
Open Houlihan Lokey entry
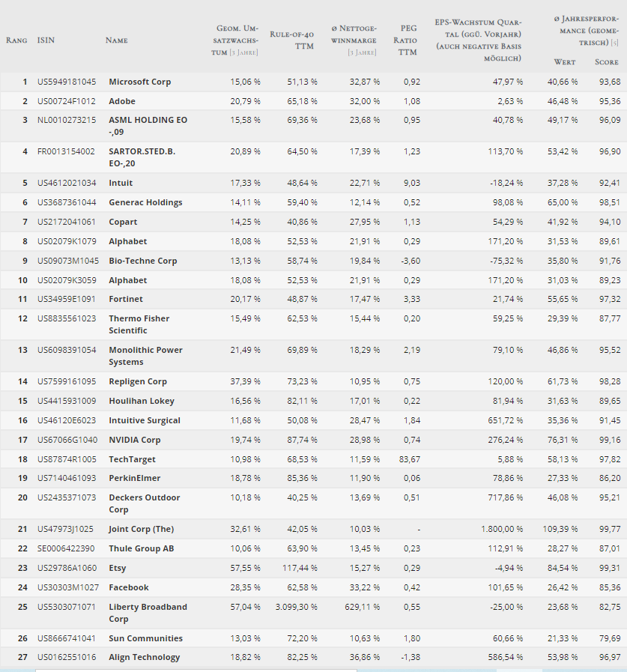142,401
